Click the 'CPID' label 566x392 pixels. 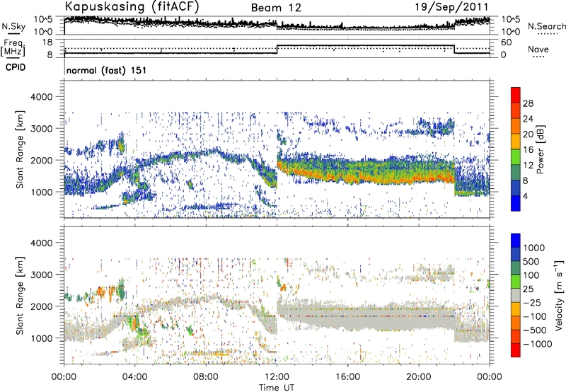[x=16, y=67]
